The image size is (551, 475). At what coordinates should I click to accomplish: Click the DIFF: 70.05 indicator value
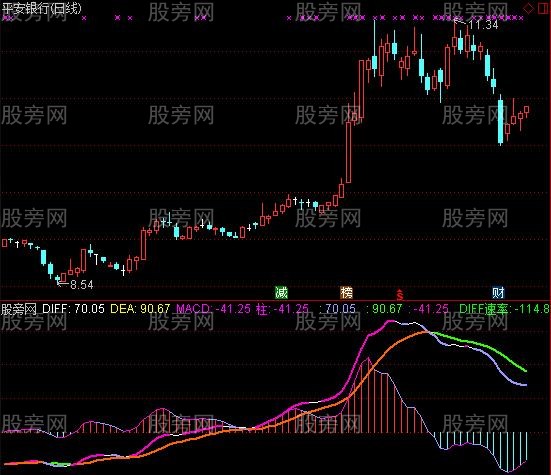coord(73,309)
